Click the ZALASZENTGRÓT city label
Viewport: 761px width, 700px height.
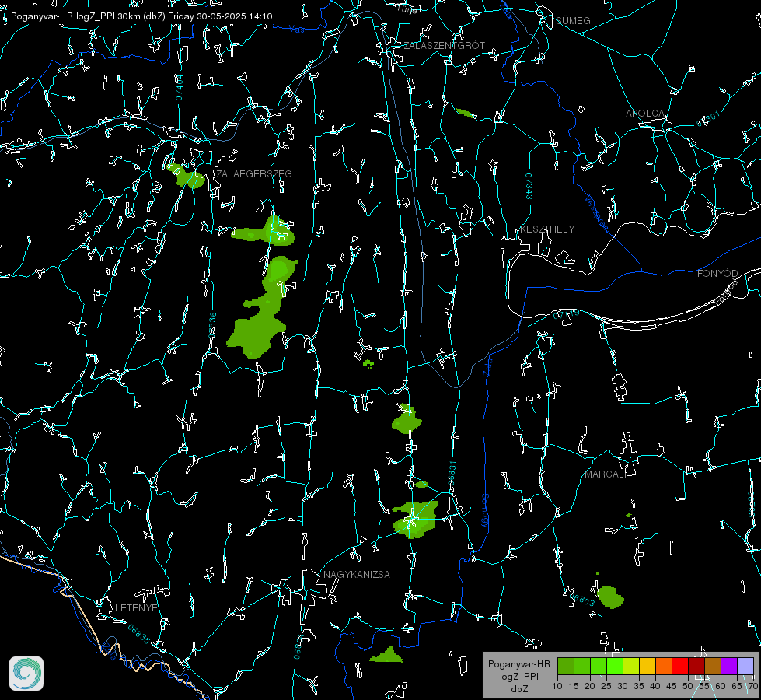click(444, 46)
